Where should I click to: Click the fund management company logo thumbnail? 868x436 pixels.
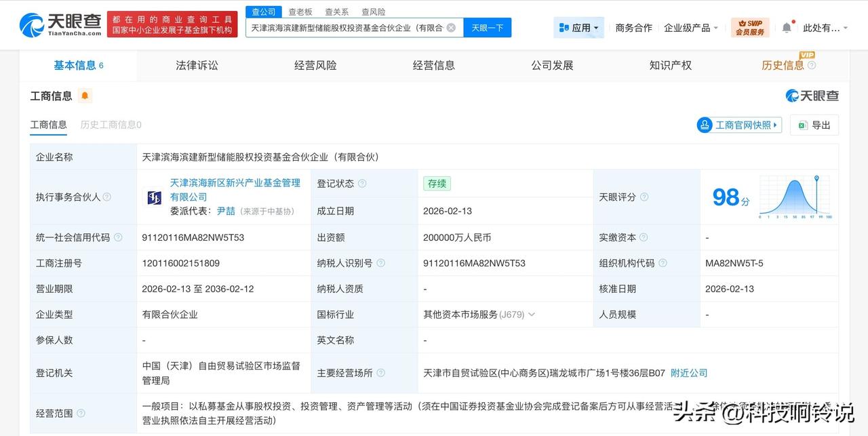coord(153,197)
